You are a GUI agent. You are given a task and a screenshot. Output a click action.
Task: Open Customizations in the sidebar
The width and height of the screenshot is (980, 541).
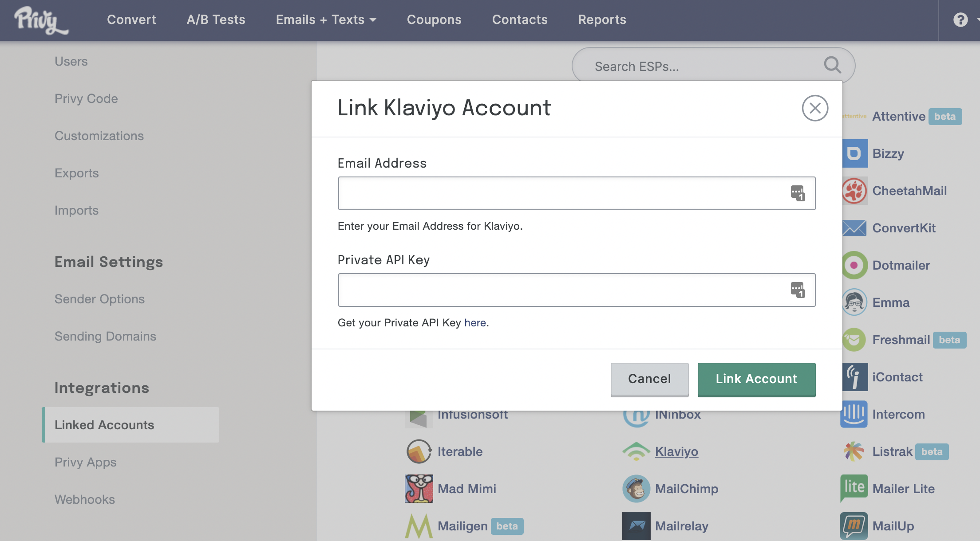coord(99,136)
